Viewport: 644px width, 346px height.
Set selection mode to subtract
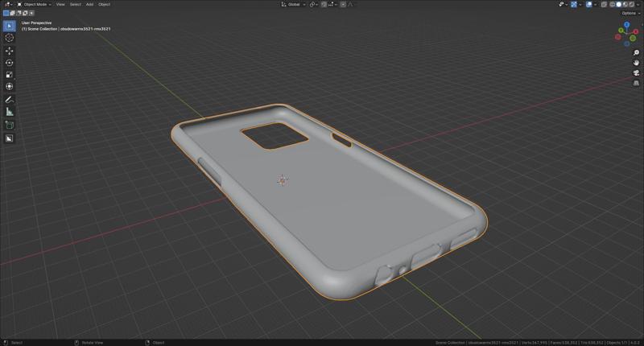point(19,13)
